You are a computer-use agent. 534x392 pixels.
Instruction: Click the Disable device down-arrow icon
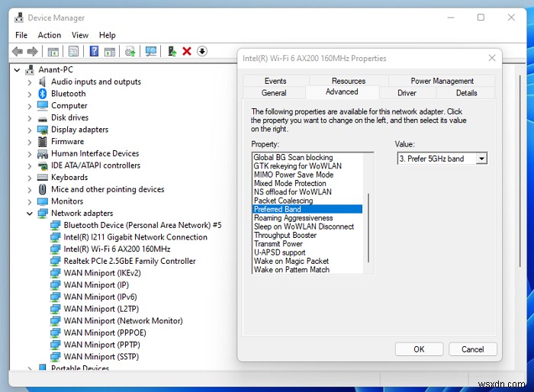pyautogui.click(x=202, y=51)
